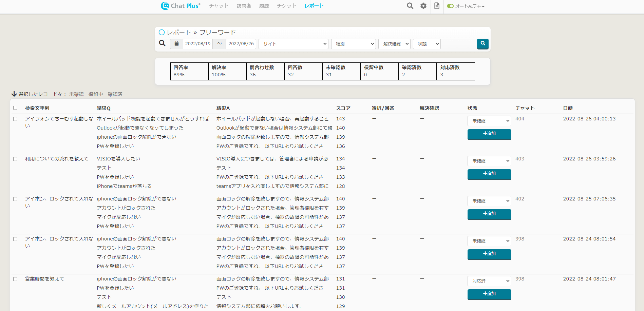Viewport: 644px width, 311px height.
Task: Click start date field 2022/08/19
Action: [x=198, y=44]
